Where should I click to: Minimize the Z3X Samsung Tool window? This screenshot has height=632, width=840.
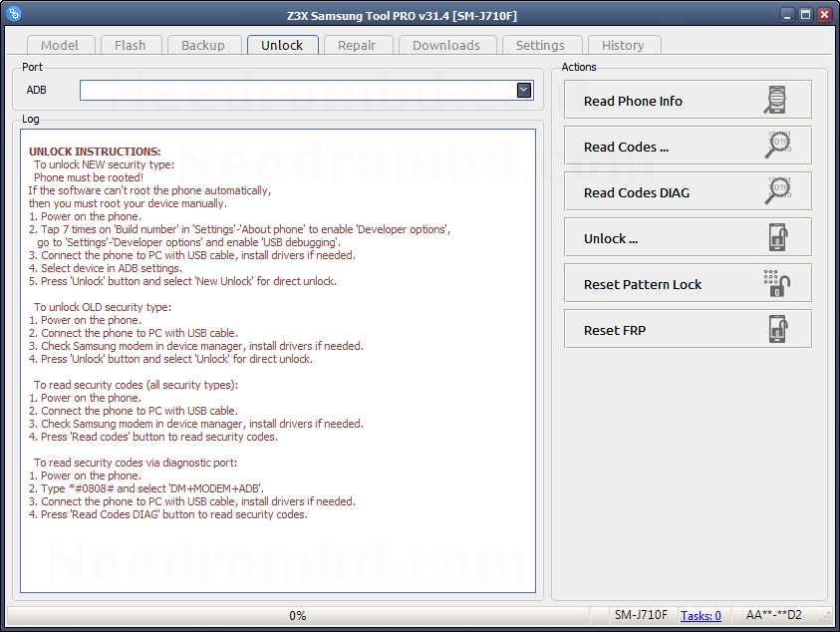(x=787, y=15)
